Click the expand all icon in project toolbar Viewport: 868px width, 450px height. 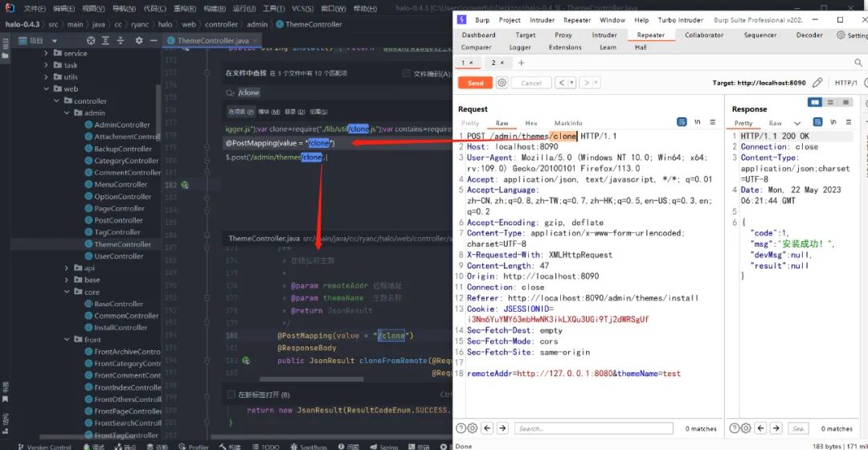point(105,40)
